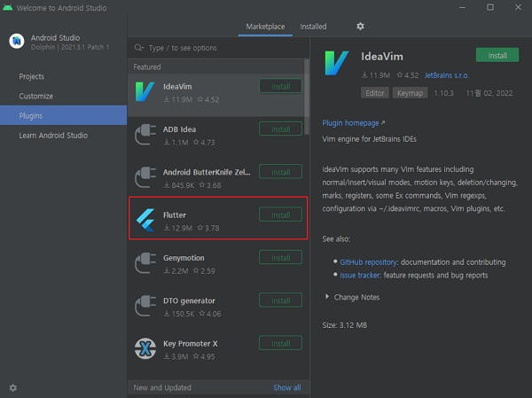Install the Genymotion plugin
532x398 pixels.
[x=280, y=258]
